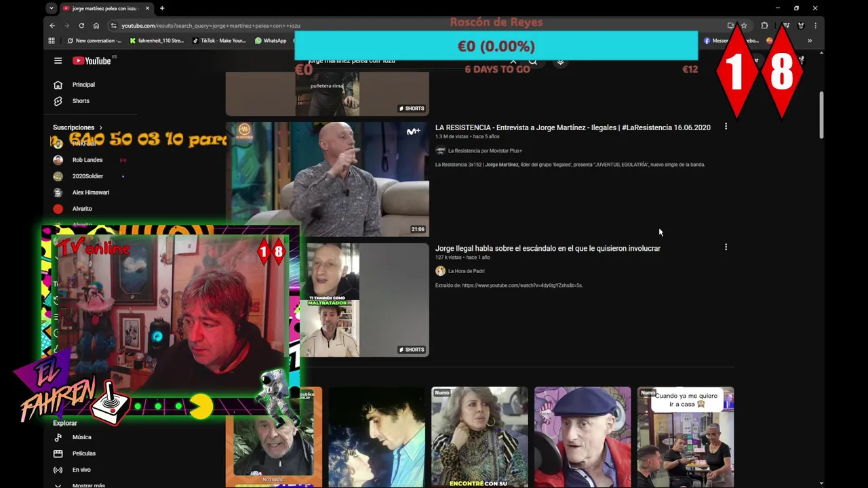Play the Jorge Ilegal Shorts thumbnail
The height and width of the screenshot is (488, 868).
(364, 300)
